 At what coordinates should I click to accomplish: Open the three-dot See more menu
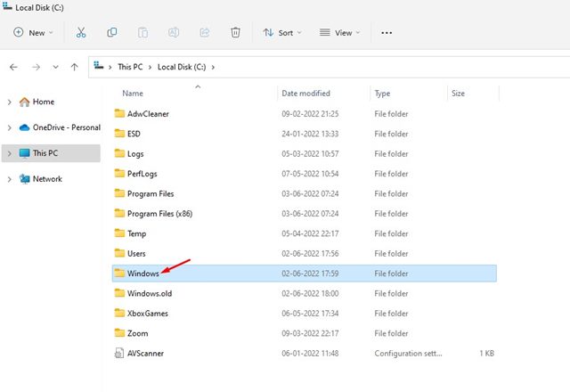pos(386,32)
